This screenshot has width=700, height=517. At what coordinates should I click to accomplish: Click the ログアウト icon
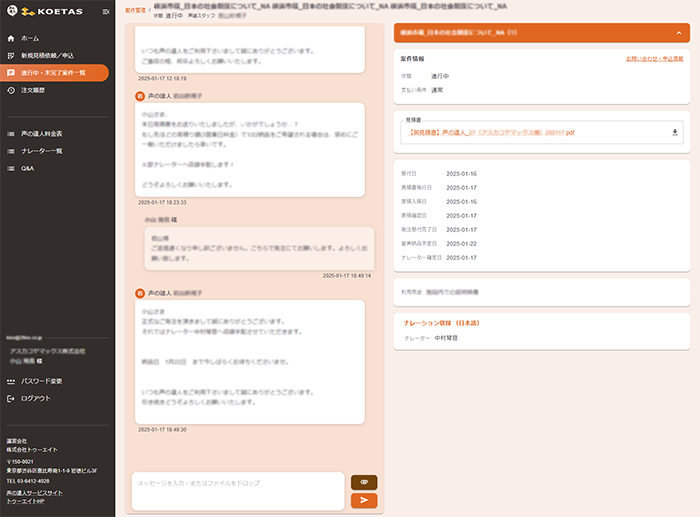pyautogui.click(x=11, y=398)
